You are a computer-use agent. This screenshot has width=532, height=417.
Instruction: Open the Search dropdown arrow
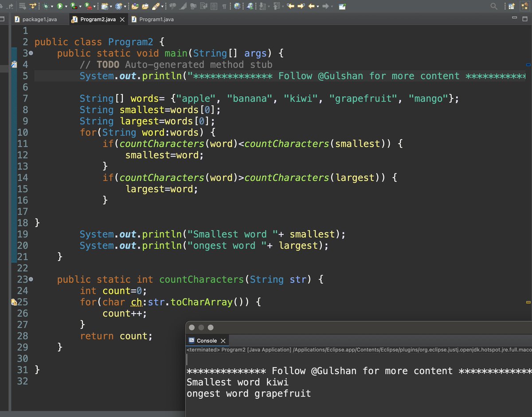tap(162, 6)
